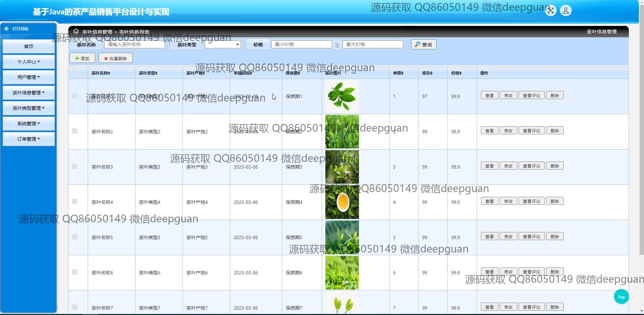The width and height of the screenshot is (644, 315).
Task: Click the user profile icon in header
Action: coord(566,11)
